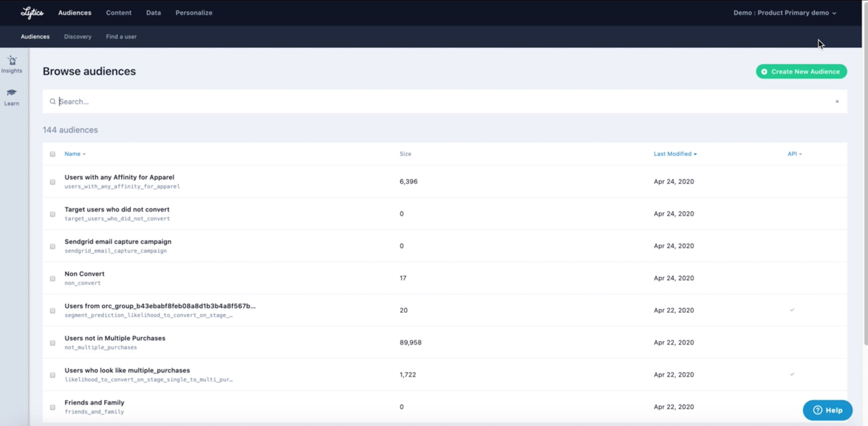Click API checkmark for orc_group audience
Viewport: 868px width, 426px height.
[x=792, y=310]
